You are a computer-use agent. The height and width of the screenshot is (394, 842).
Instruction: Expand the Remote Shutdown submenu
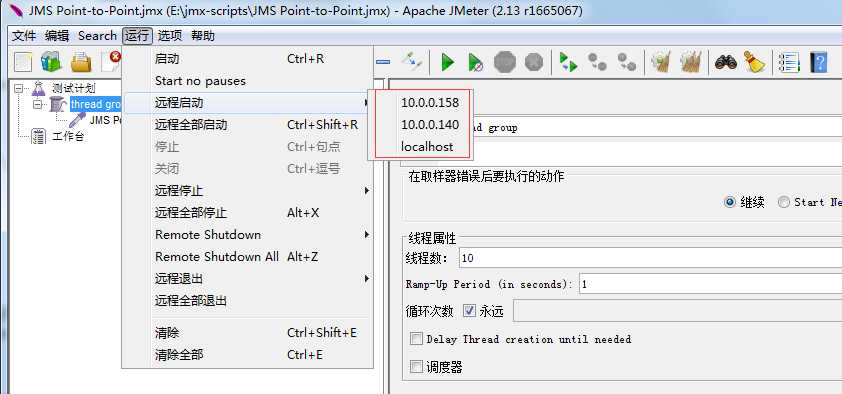pos(248,235)
